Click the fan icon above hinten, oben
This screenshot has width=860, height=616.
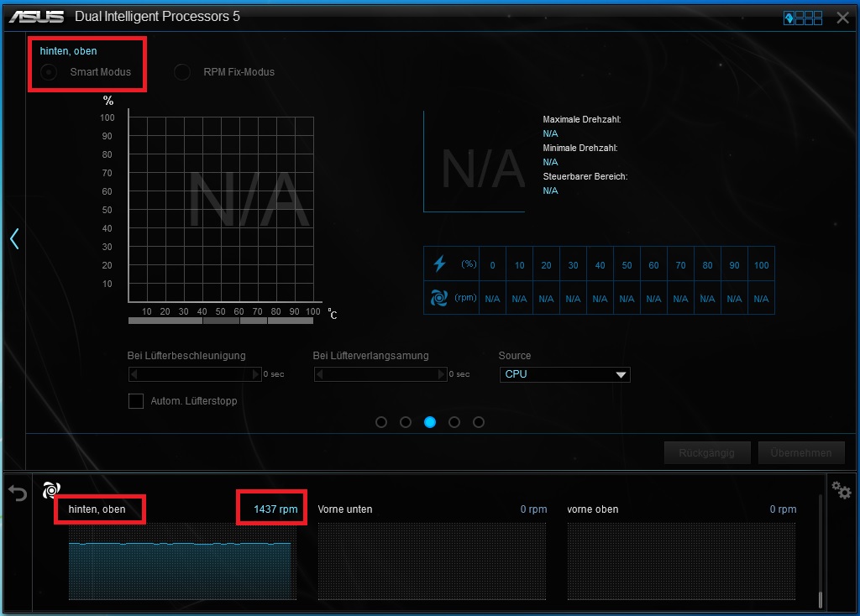point(51,489)
